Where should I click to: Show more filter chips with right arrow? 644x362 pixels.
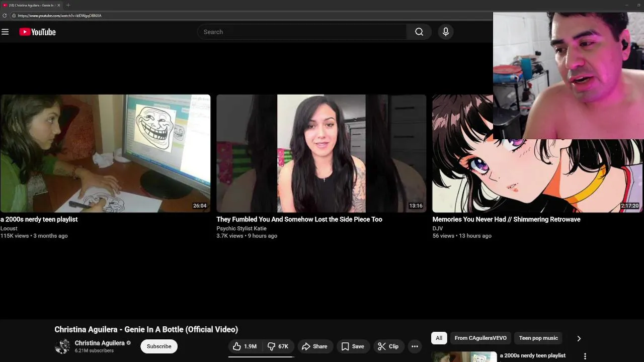579,338
